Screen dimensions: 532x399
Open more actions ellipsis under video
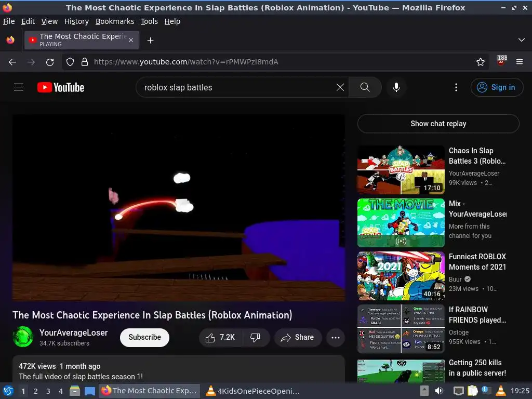[336, 337]
